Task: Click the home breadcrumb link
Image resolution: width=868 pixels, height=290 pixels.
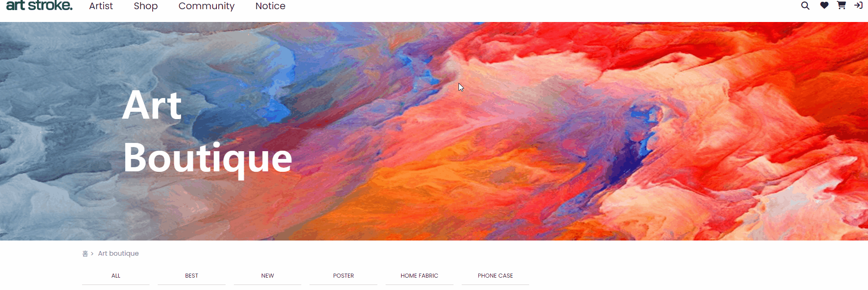Action: (85, 254)
